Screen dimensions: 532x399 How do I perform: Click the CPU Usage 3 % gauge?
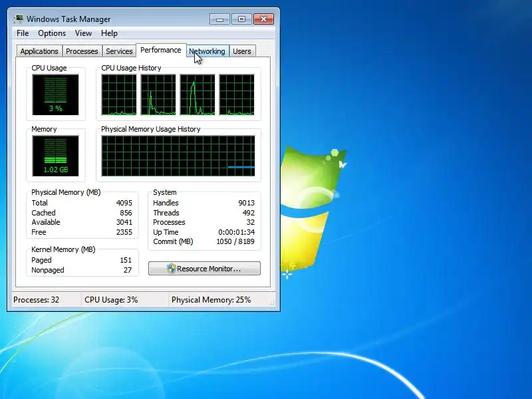click(55, 94)
